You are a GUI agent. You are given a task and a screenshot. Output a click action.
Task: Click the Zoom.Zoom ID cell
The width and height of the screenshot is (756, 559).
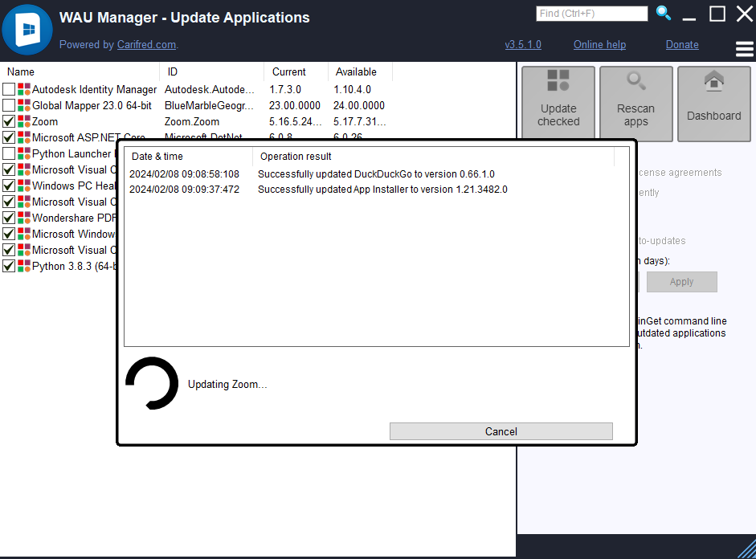pyautogui.click(x=192, y=121)
